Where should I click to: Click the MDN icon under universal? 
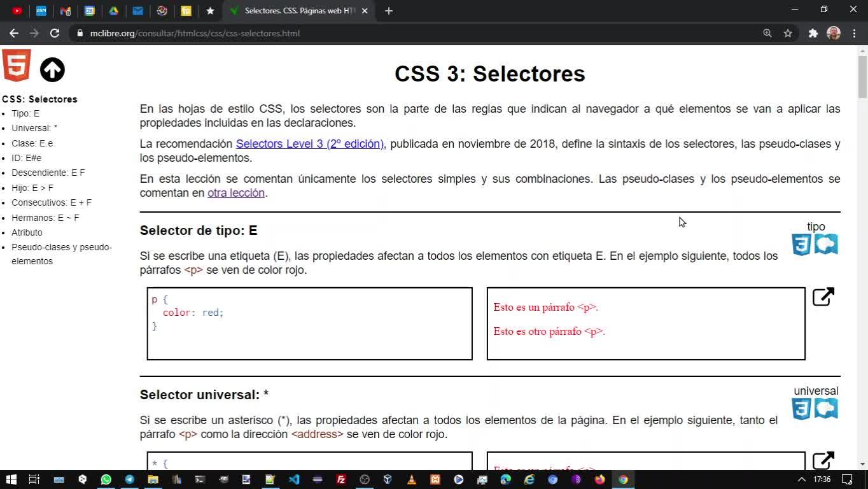pos(827,409)
